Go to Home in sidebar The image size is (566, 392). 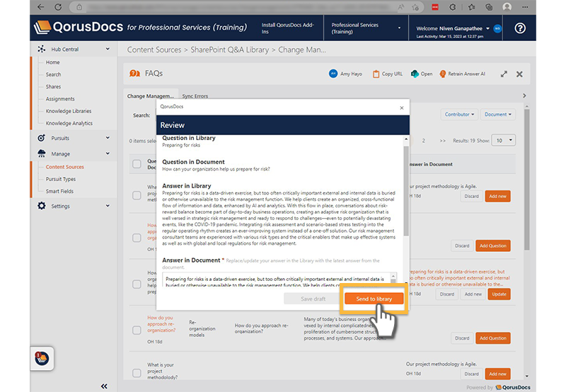pos(52,62)
